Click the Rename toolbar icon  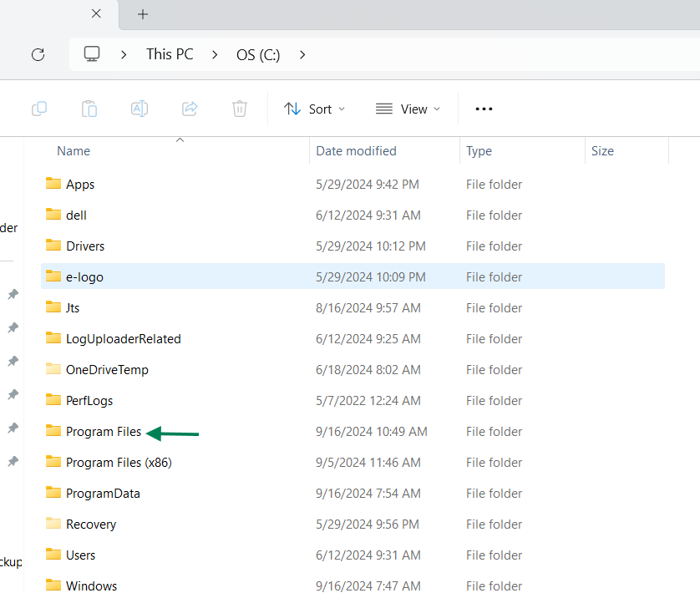139,109
